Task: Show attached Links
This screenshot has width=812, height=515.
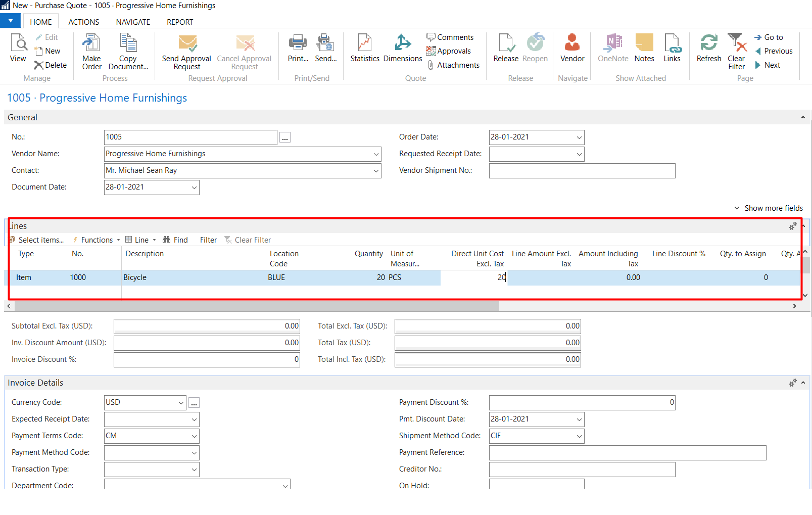Action: 672,48
